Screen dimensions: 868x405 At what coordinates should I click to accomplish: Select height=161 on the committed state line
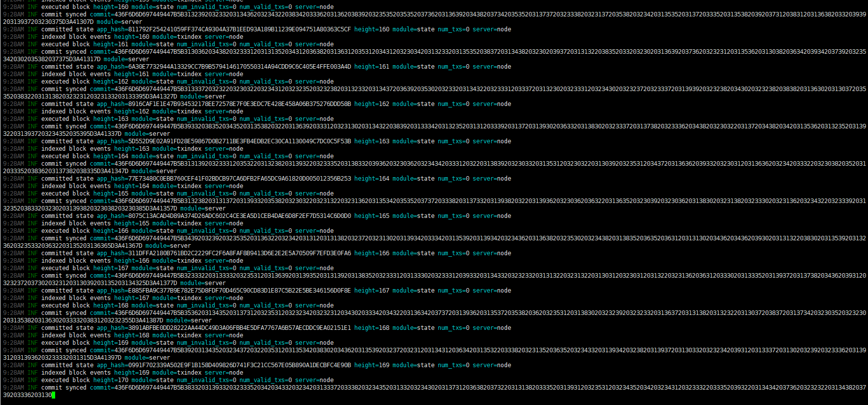(x=372, y=67)
